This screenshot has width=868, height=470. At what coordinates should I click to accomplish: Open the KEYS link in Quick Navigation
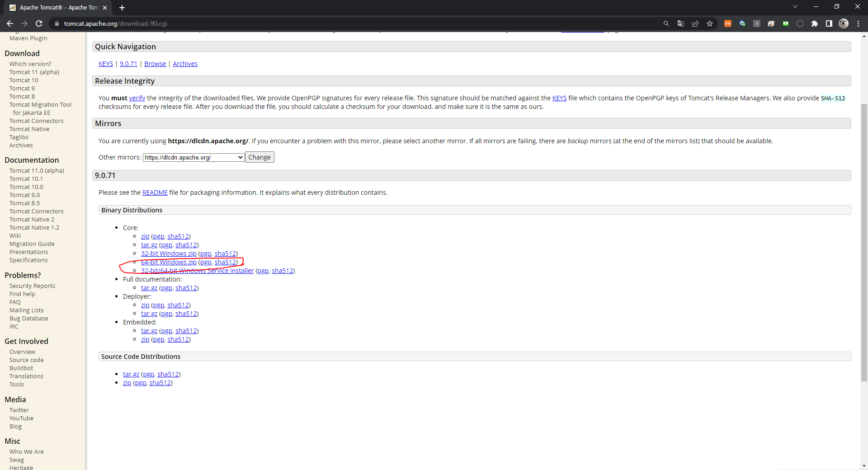click(106, 64)
